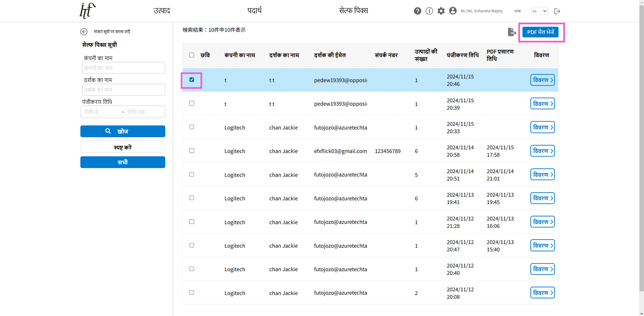The image size is (644, 316).
Task: Check the checkbox for the 2024/11/15 20:39 row
Action: pyautogui.click(x=192, y=103)
